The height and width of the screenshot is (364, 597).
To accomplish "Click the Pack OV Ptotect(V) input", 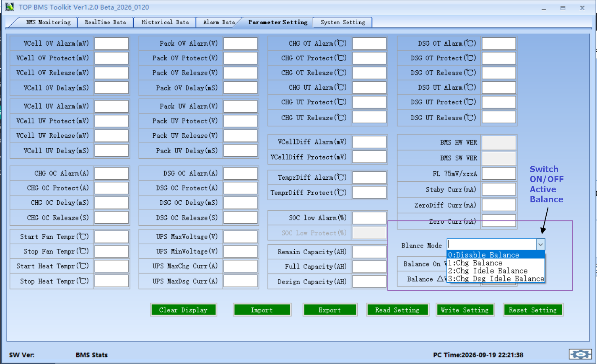I will 241,58.
